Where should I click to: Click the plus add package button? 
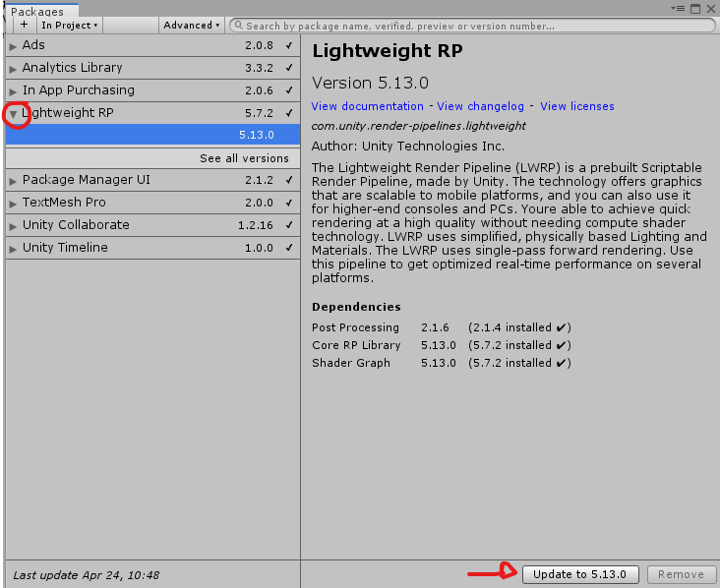(25, 26)
